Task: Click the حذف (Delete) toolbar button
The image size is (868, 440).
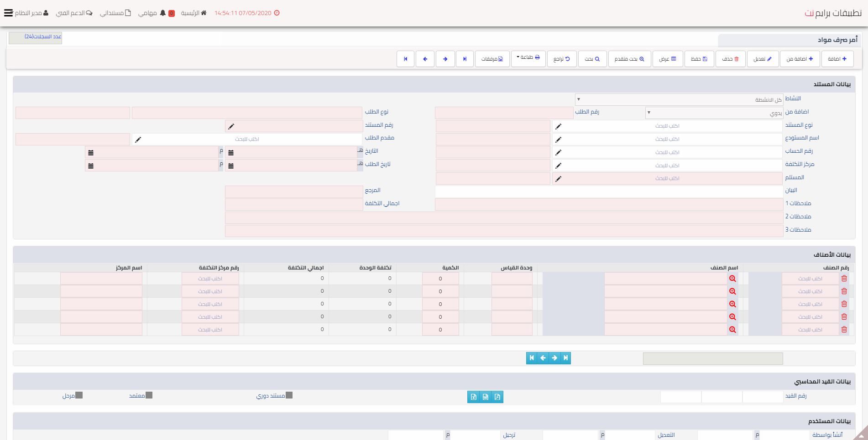Action: tap(730, 59)
